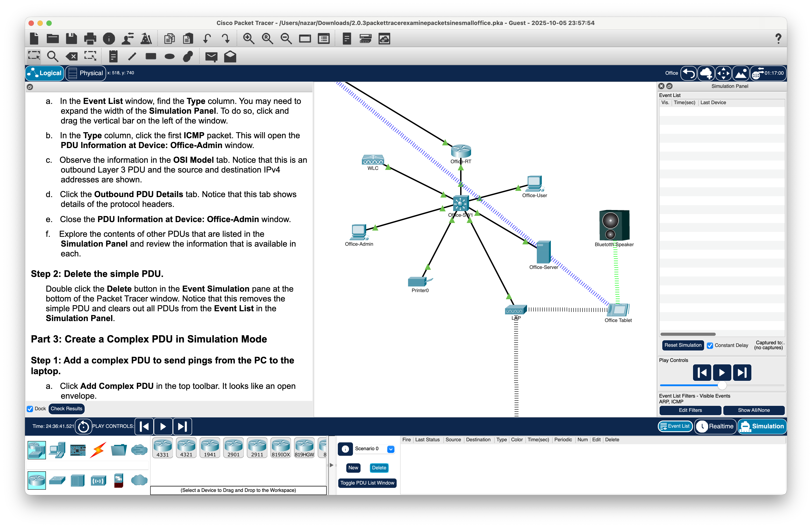The height and width of the screenshot is (528, 812).
Task: Click the Type column header in the PDU list
Action: click(x=501, y=440)
